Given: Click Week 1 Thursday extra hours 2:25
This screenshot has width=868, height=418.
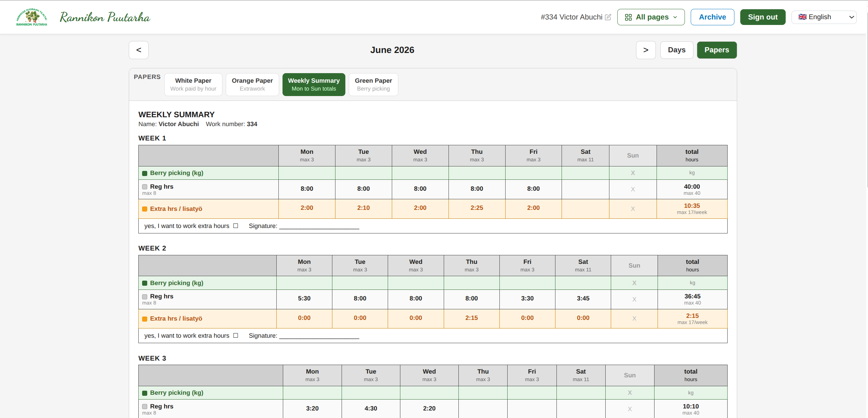Looking at the screenshot, I should pyautogui.click(x=477, y=208).
